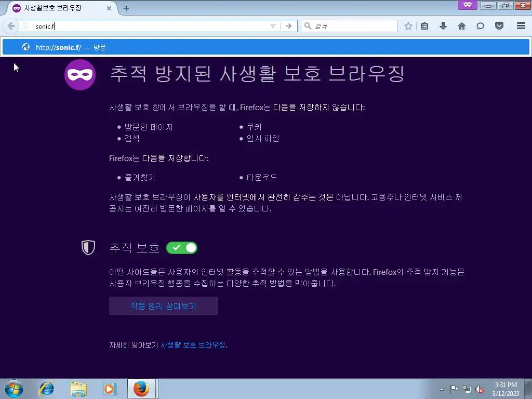Click the purple mask logo on the page

(x=80, y=75)
